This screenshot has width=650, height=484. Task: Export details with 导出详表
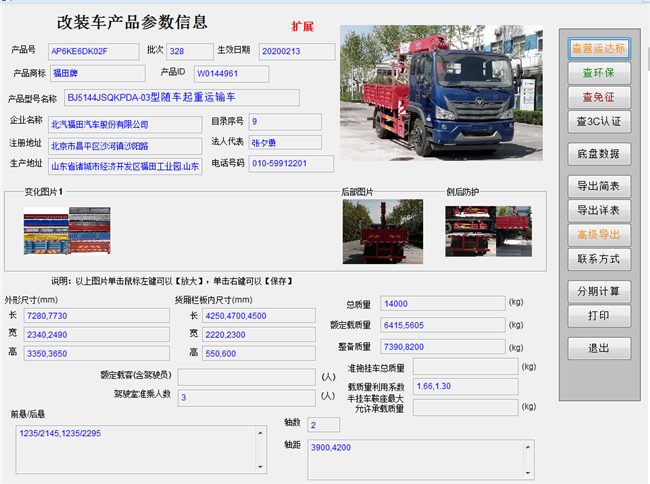coord(599,210)
